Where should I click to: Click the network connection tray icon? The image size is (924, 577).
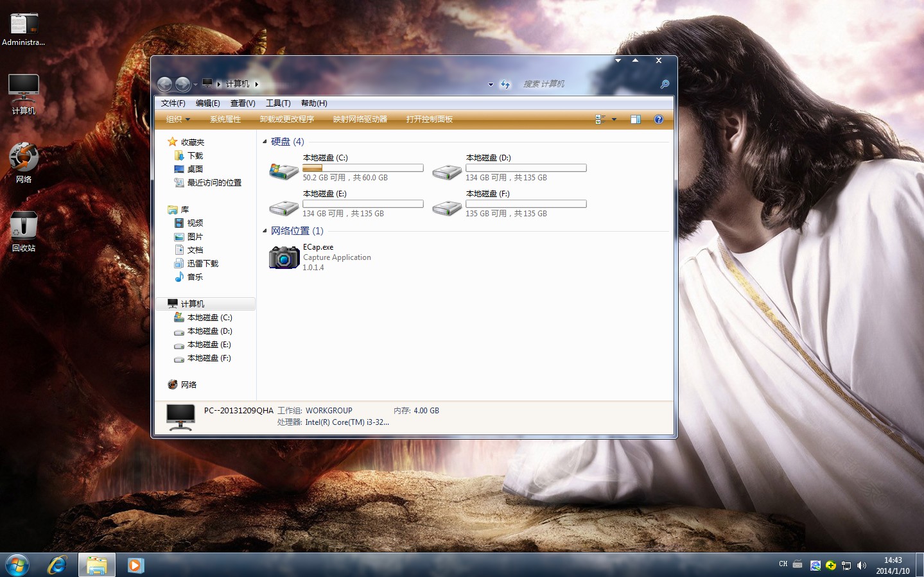tap(846, 565)
